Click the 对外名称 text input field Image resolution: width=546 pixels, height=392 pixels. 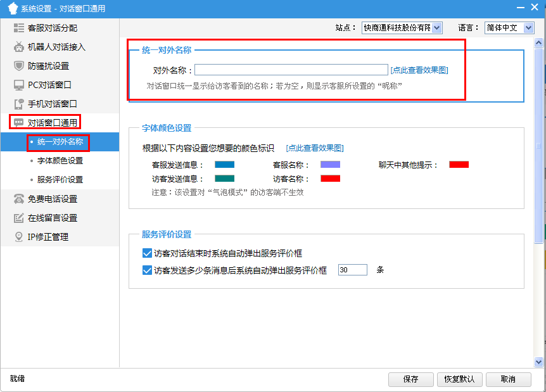click(x=291, y=70)
